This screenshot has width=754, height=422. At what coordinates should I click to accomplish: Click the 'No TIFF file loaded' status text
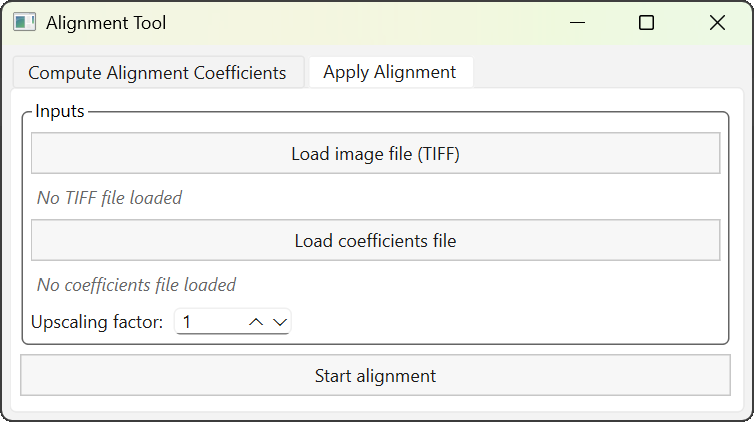(109, 198)
